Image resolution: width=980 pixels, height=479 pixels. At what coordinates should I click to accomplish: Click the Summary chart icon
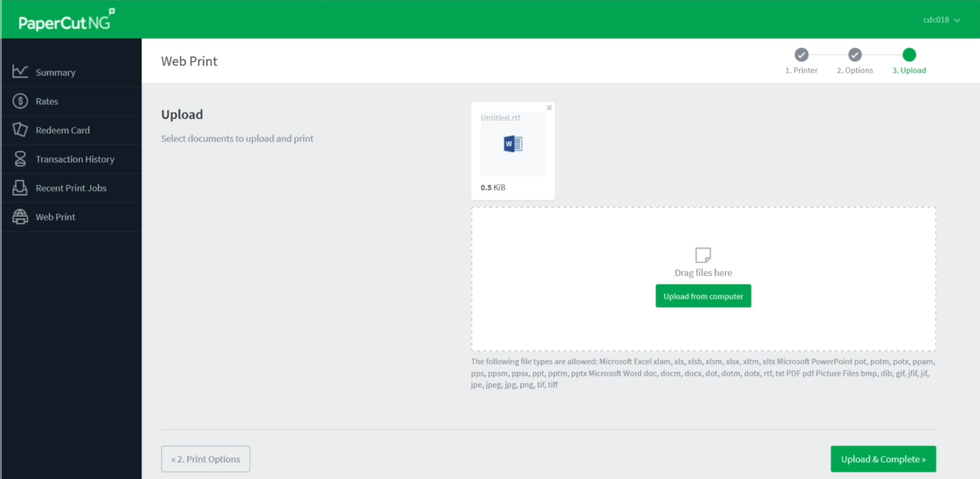(20, 72)
